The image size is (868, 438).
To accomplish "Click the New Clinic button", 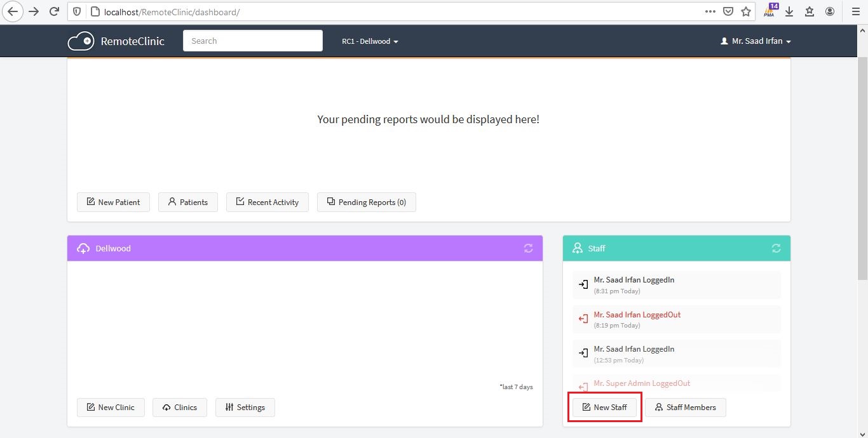I will [x=111, y=407].
